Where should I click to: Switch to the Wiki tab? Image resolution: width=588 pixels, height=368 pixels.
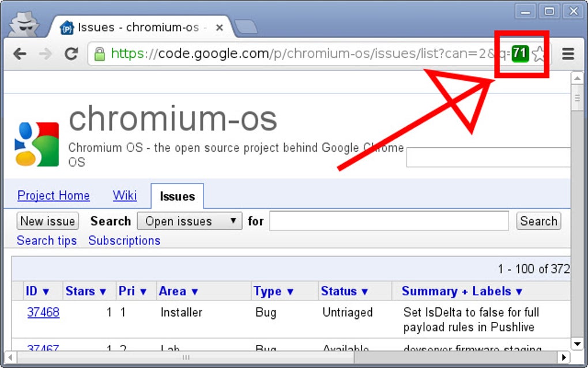click(x=124, y=196)
